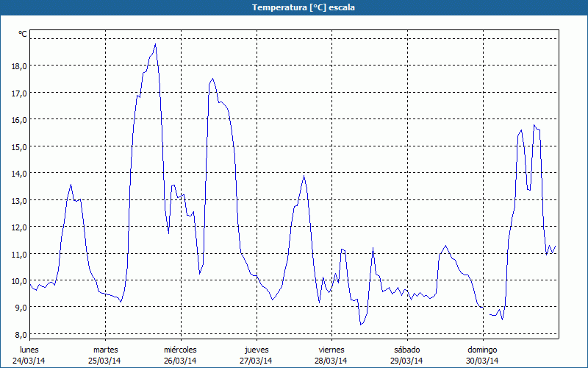Select the viernes day label
The image size is (588, 368).
331,350
